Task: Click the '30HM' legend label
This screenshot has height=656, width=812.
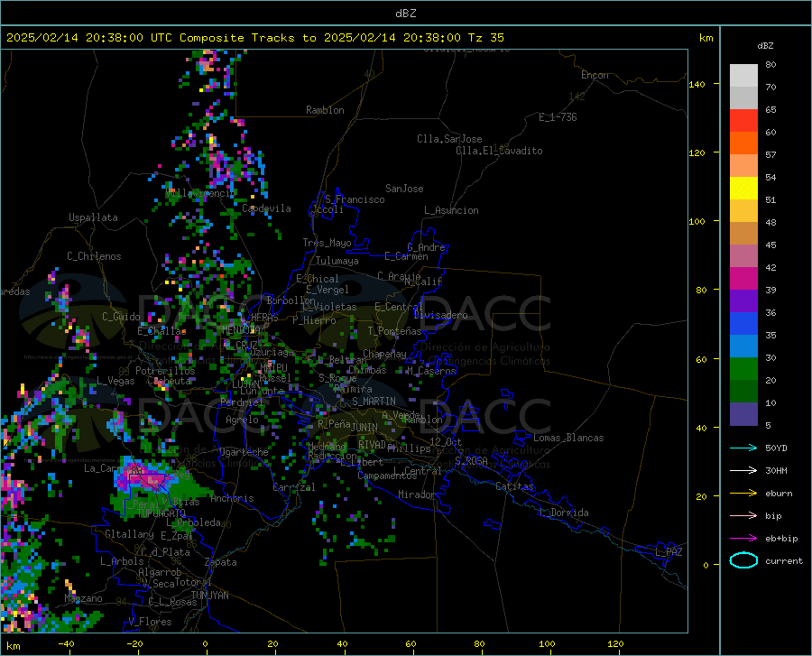Action: pyautogui.click(x=776, y=471)
